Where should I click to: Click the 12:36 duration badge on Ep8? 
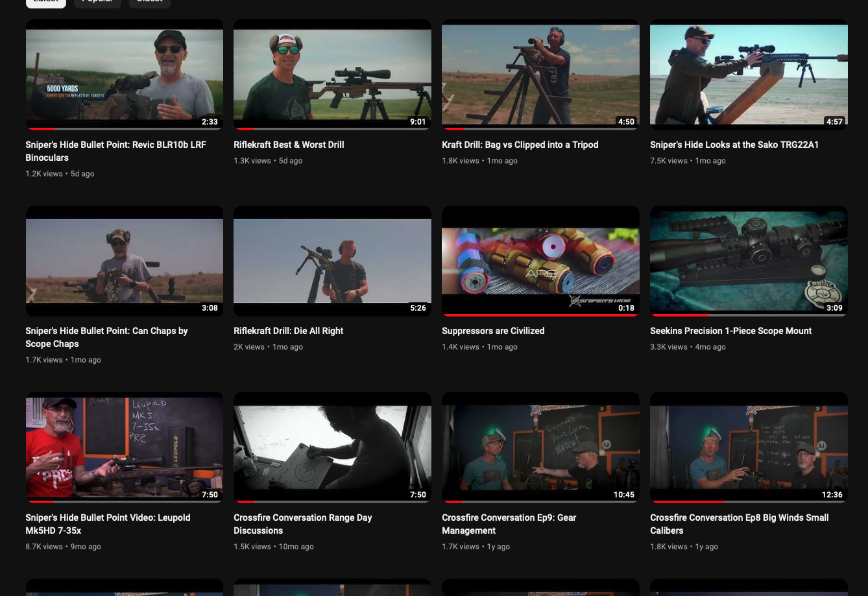(x=832, y=495)
